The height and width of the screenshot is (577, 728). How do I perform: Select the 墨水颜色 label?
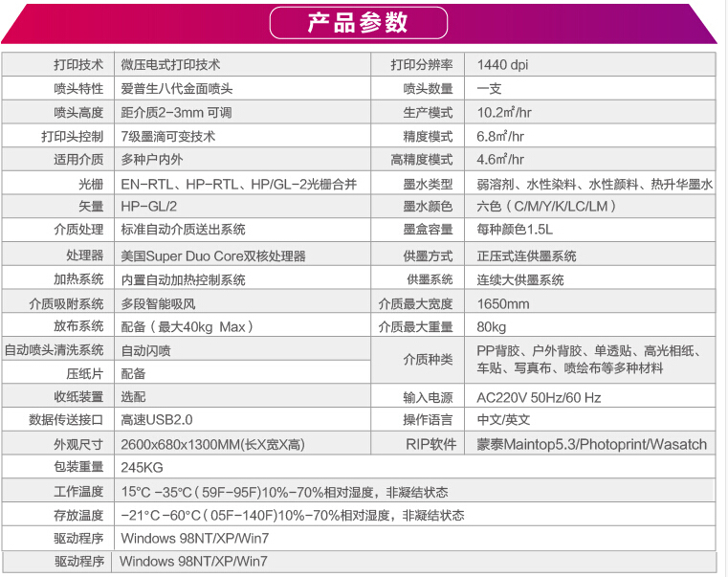coord(428,206)
